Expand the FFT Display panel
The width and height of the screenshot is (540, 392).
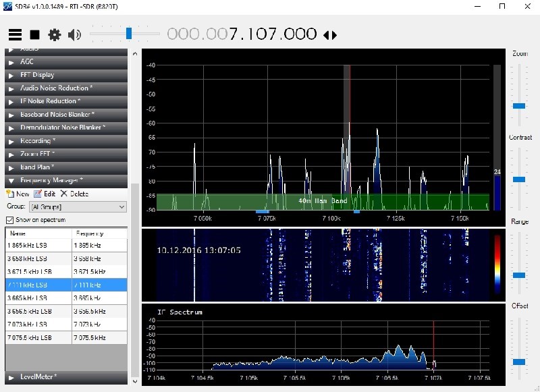click(x=66, y=75)
